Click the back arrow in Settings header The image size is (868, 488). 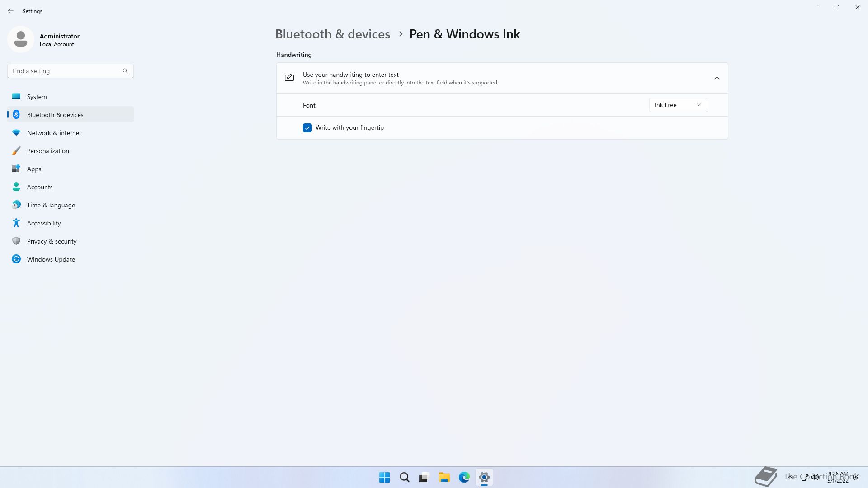[x=11, y=11]
